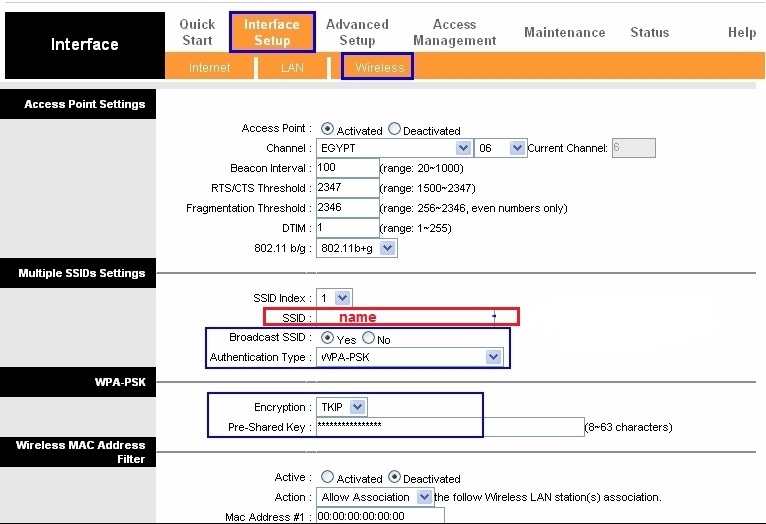Select Yes for Broadcast SSID

click(327, 338)
